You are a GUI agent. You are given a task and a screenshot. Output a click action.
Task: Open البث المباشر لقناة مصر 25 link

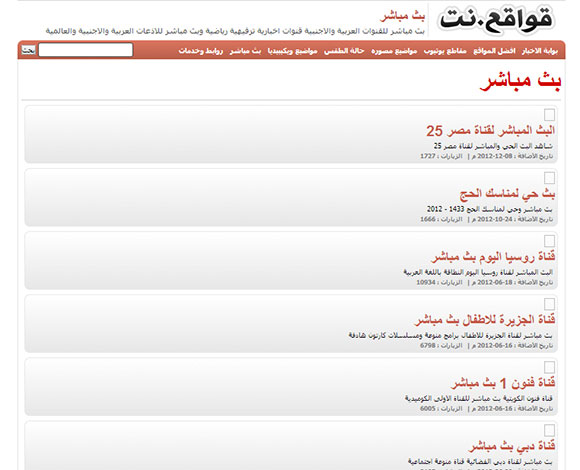coord(490,131)
